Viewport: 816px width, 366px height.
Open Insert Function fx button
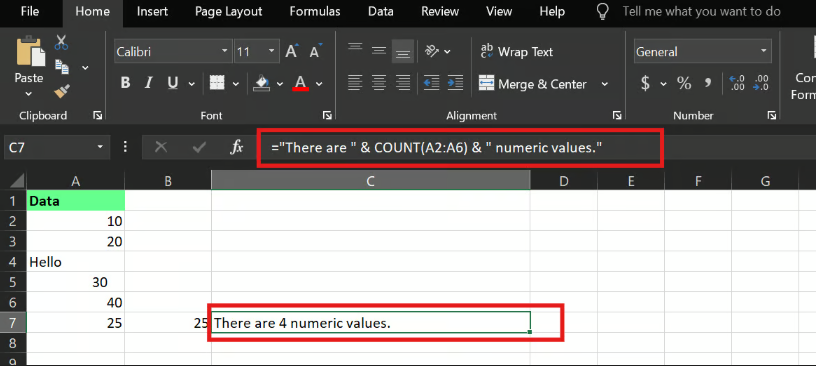pyautogui.click(x=237, y=148)
